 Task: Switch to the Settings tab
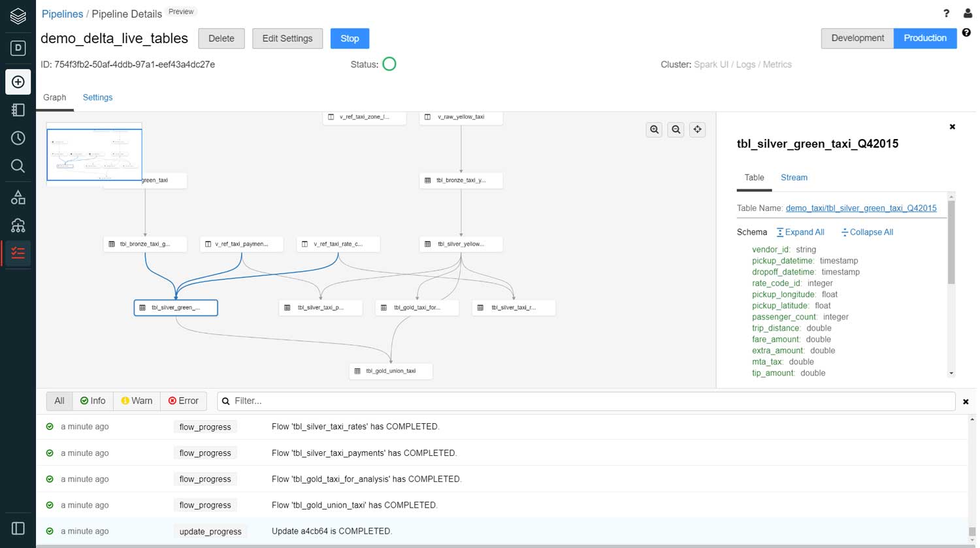tap(97, 97)
